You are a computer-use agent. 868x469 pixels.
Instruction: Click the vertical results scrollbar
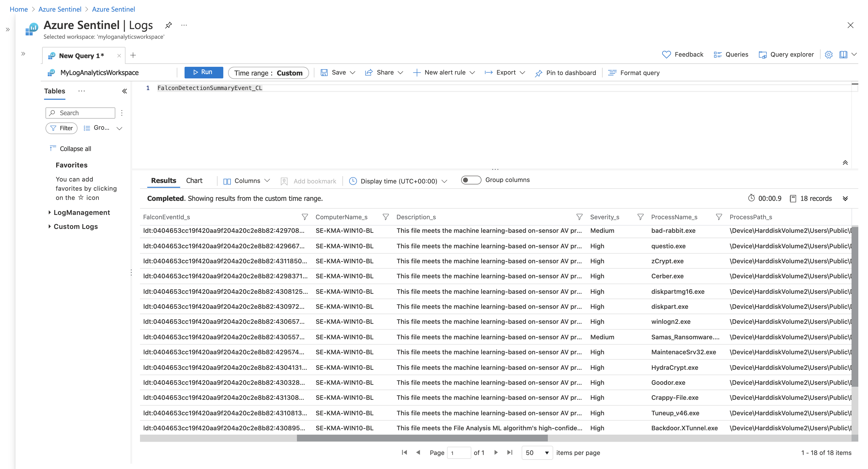tap(854, 306)
